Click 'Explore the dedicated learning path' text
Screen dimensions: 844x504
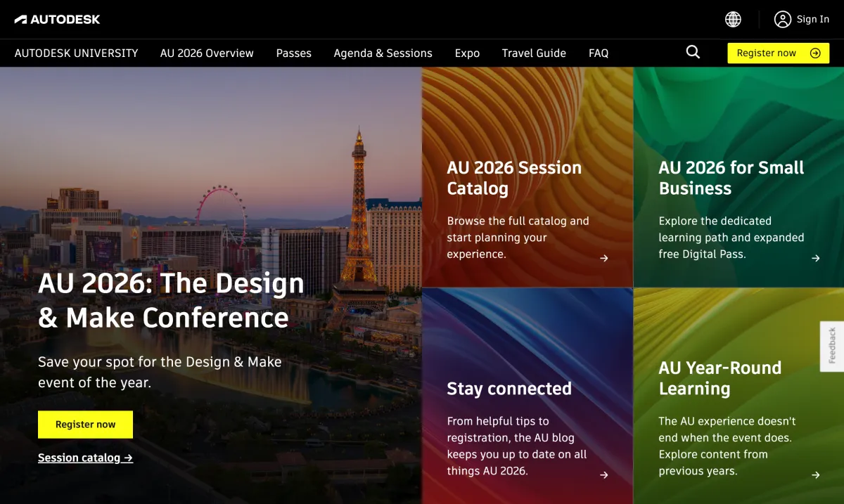click(731, 238)
